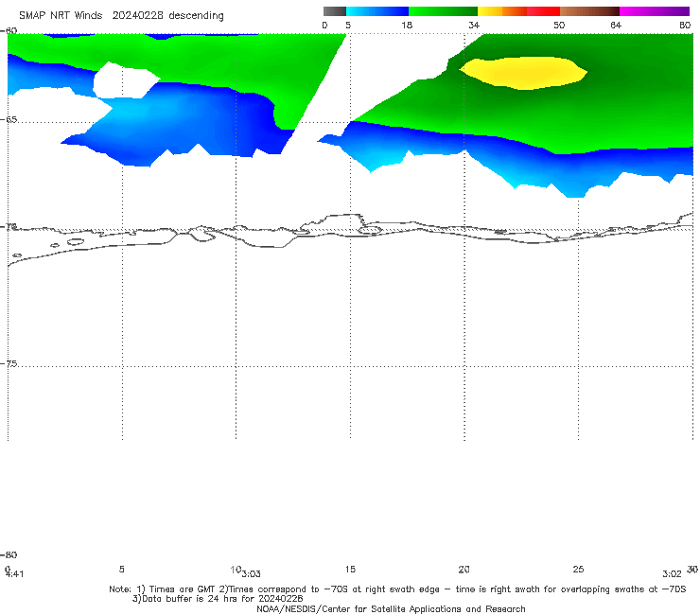Click the '-65' latitude label
Viewport: 700px width, 615px height.
tap(9, 120)
